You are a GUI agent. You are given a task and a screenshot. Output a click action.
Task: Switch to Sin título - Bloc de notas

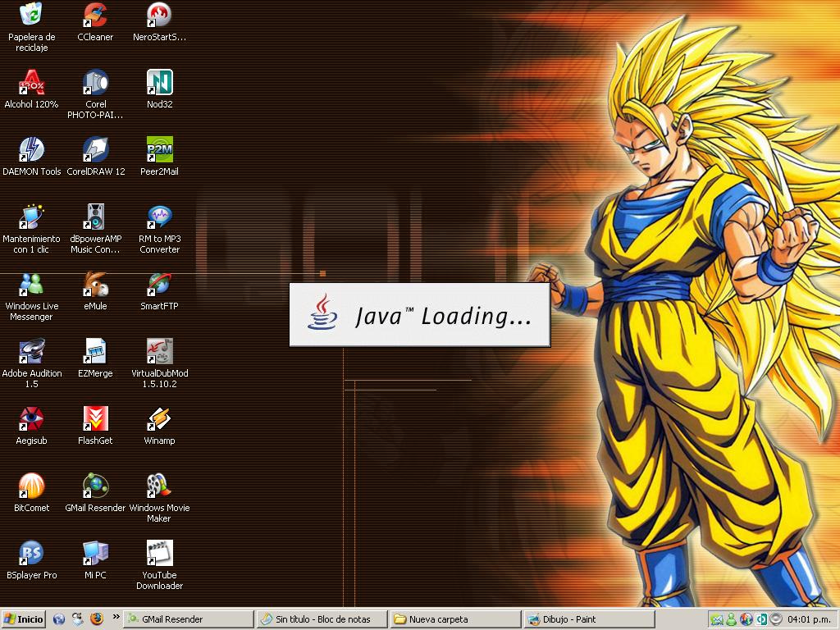pyautogui.click(x=321, y=619)
